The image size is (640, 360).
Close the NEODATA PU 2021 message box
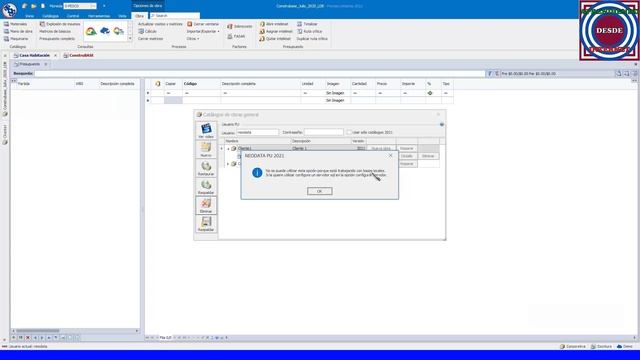(390, 156)
